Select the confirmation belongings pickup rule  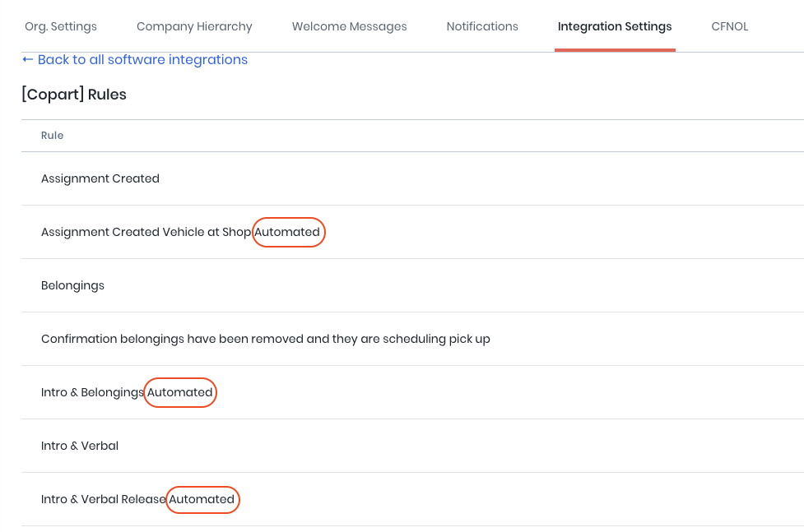tap(265, 339)
